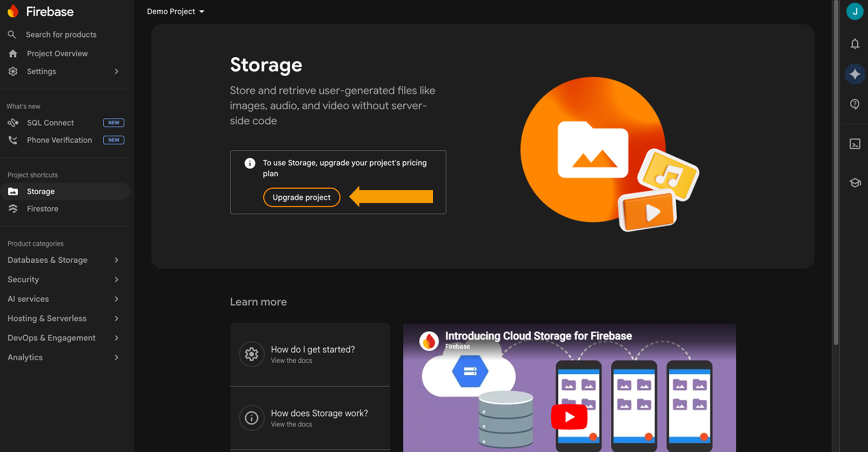Click the user account avatar J

tap(854, 11)
